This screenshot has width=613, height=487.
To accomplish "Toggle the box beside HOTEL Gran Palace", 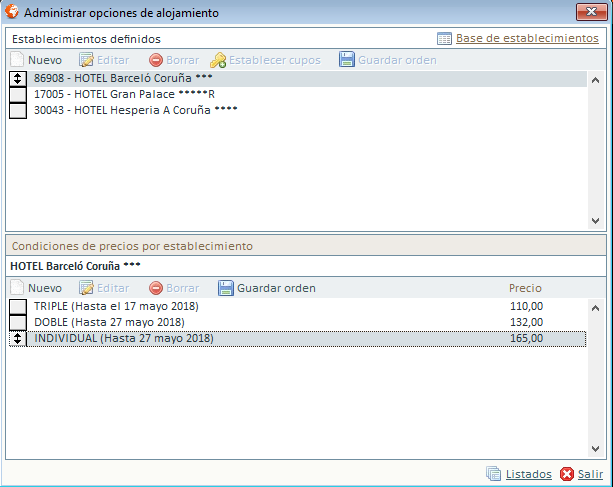I will pyautogui.click(x=17, y=94).
